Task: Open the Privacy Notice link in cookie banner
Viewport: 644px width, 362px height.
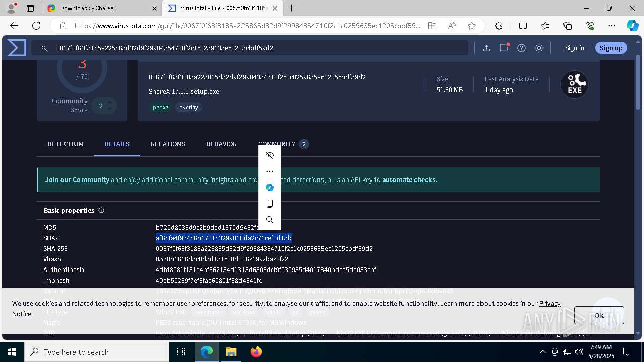Action: tap(550, 303)
